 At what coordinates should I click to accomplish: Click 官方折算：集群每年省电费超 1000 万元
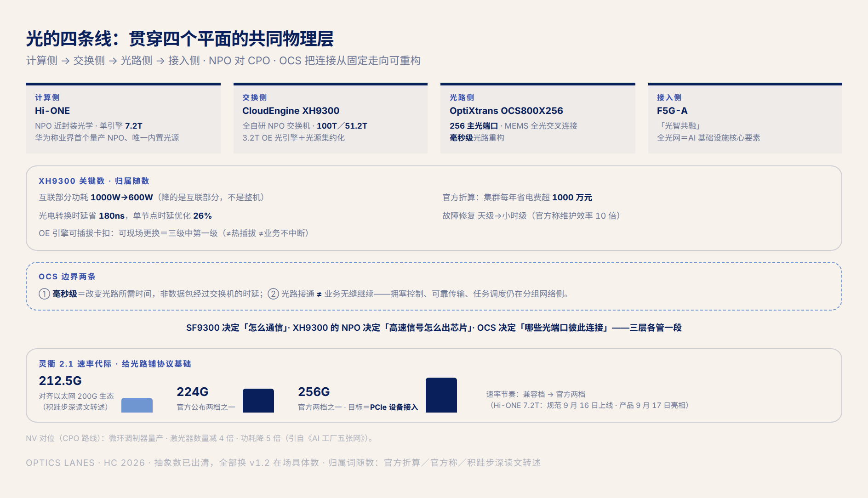click(x=517, y=198)
